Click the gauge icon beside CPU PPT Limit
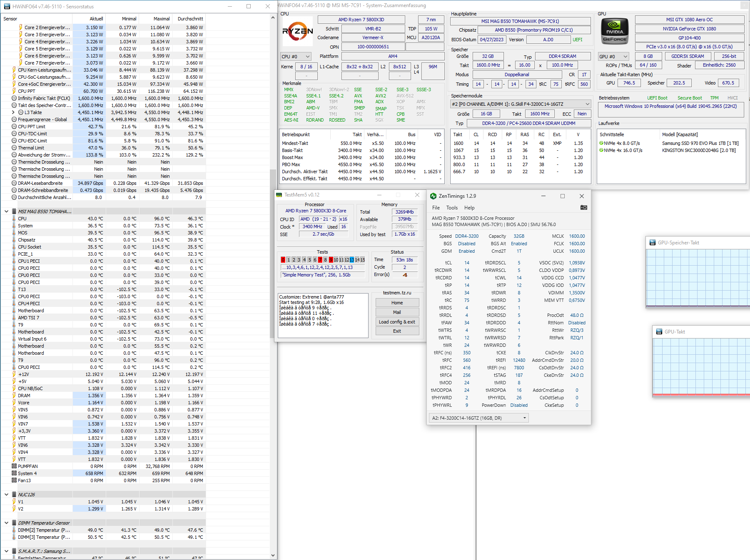The height and width of the screenshot is (560, 750). [x=14, y=126]
